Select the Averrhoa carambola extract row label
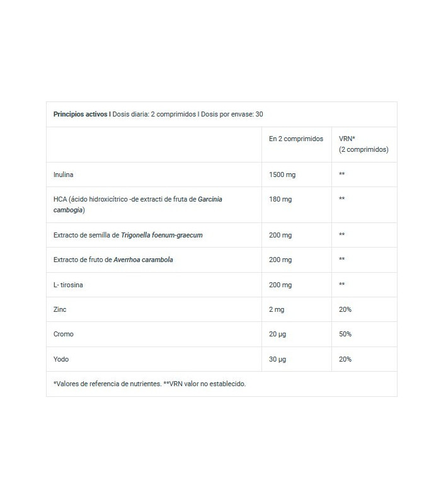441x504 pixels. click(x=113, y=260)
